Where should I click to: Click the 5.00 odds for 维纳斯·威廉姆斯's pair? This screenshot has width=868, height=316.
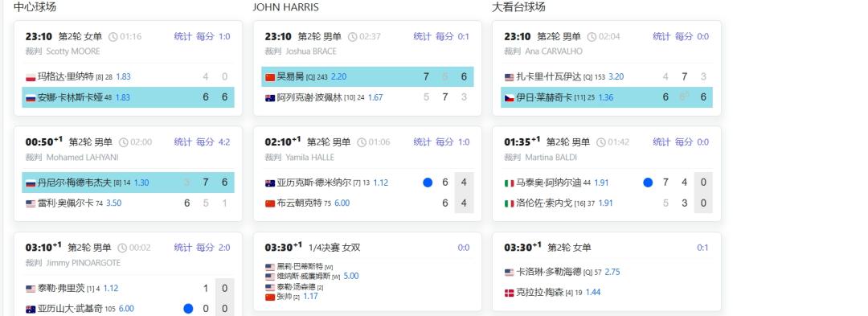point(351,276)
